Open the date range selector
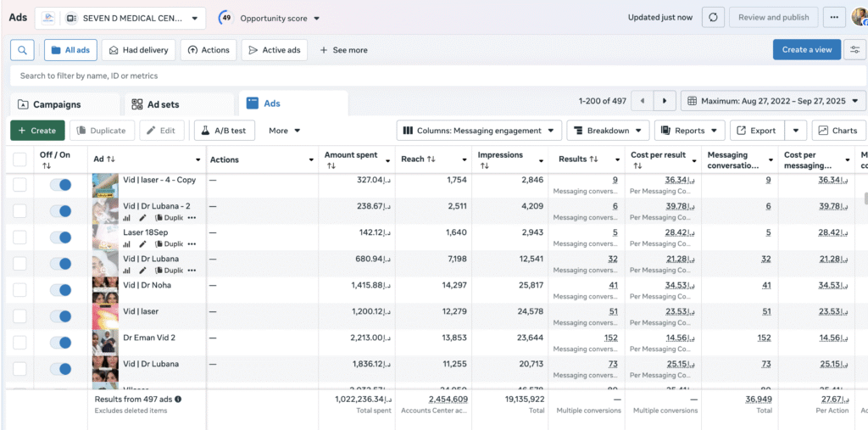The width and height of the screenshot is (868, 430). point(773,101)
